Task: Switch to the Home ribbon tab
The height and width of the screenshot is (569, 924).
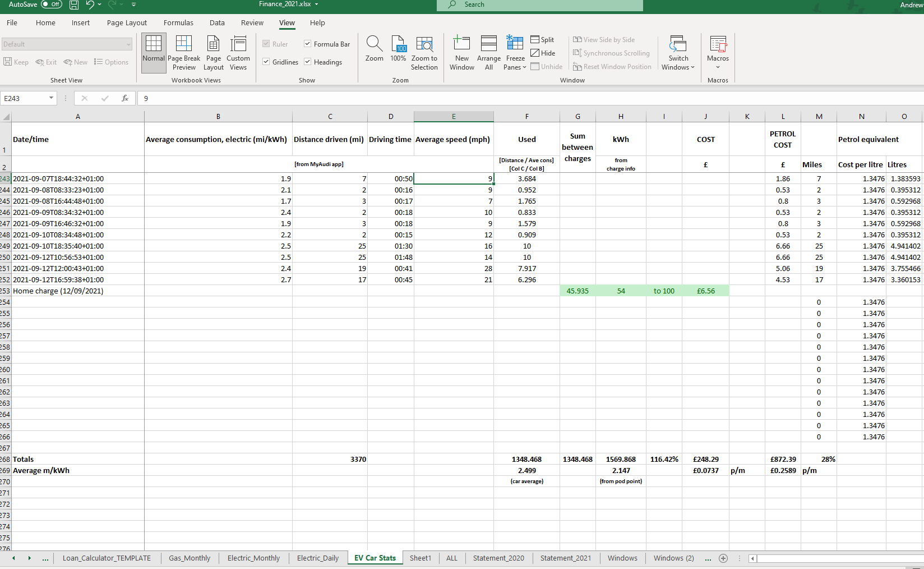Action: point(45,23)
